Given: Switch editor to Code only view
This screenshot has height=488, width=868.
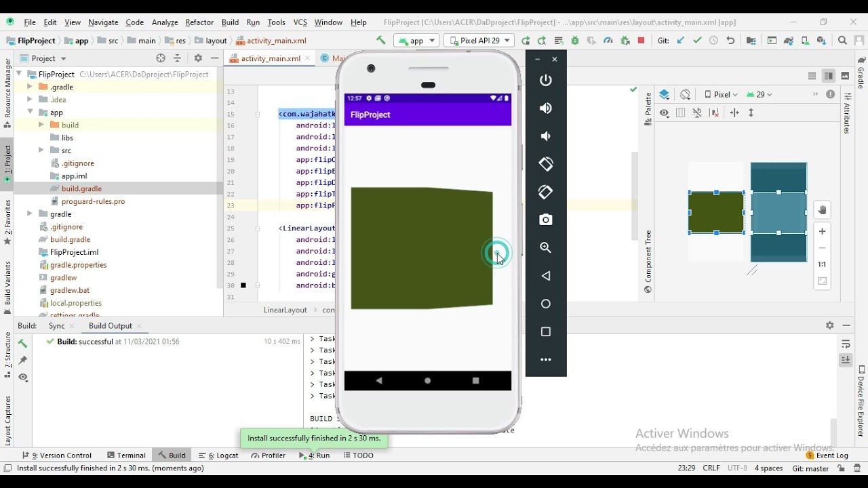Looking at the screenshot, I should coord(812,76).
